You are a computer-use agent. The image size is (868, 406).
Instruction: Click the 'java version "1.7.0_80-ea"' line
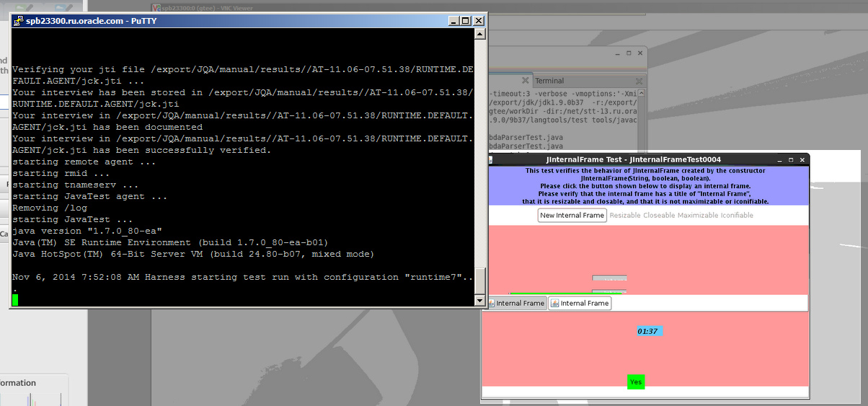pos(87,231)
